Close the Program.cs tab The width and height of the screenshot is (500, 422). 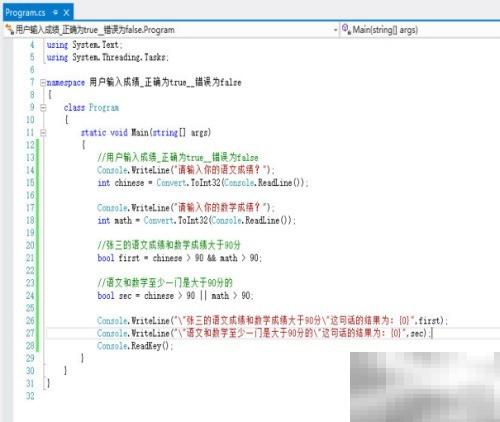point(66,13)
